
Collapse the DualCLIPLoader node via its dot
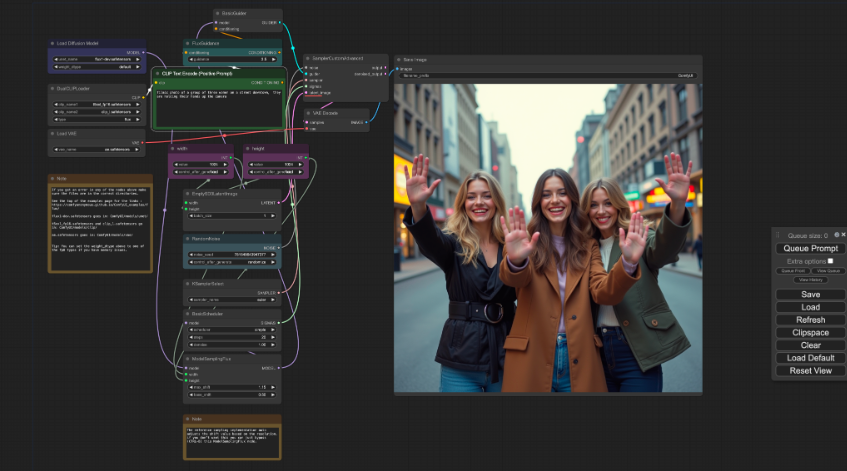point(52,89)
